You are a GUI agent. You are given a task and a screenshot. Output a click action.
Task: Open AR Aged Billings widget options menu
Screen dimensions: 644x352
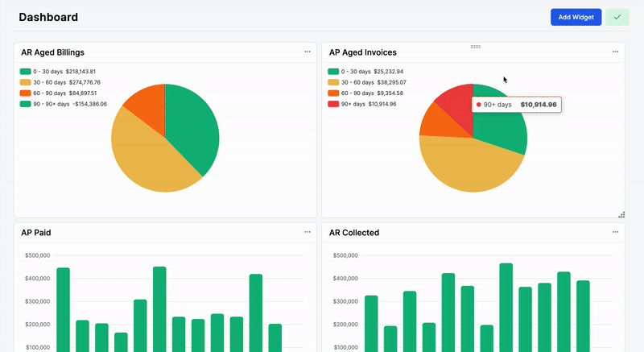[308, 52]
